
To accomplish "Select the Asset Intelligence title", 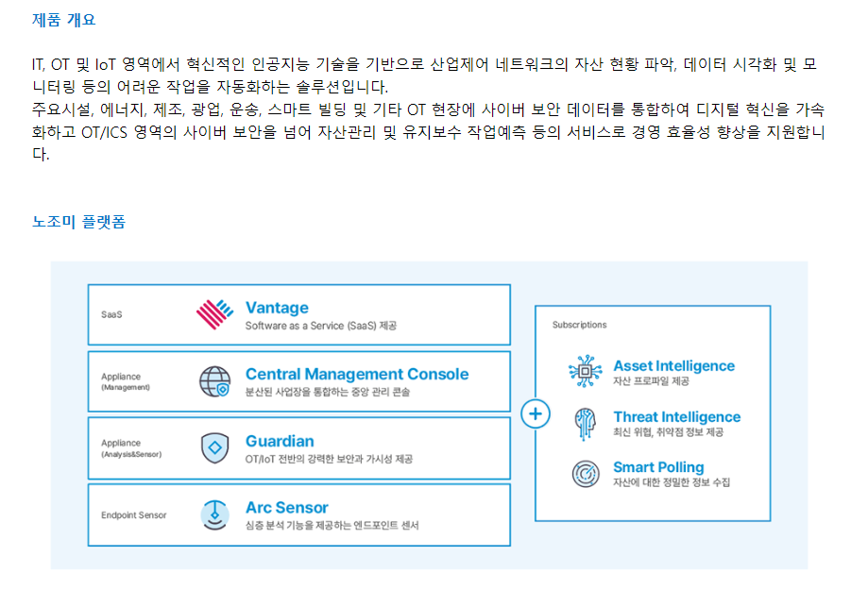I will pos(673,366).
